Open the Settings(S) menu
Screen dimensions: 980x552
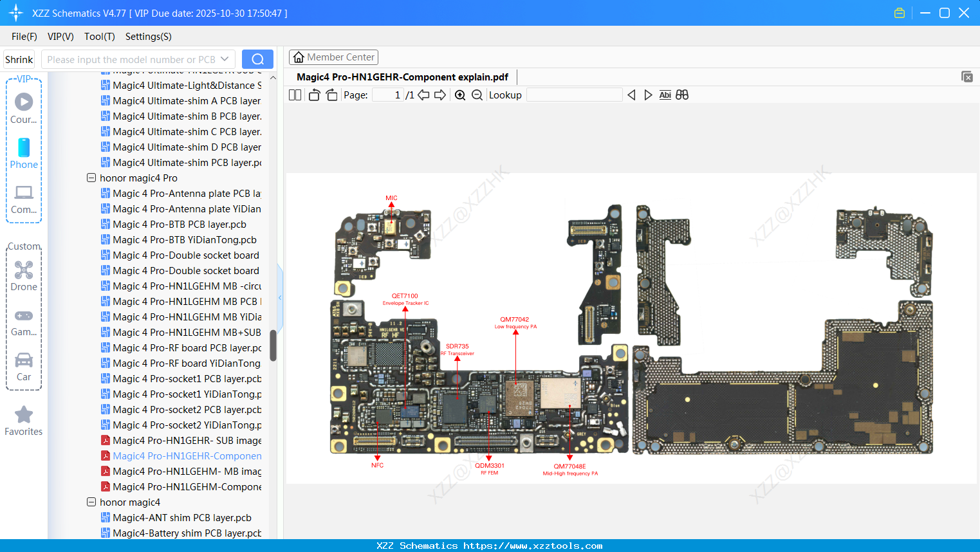tap(149, 37)
